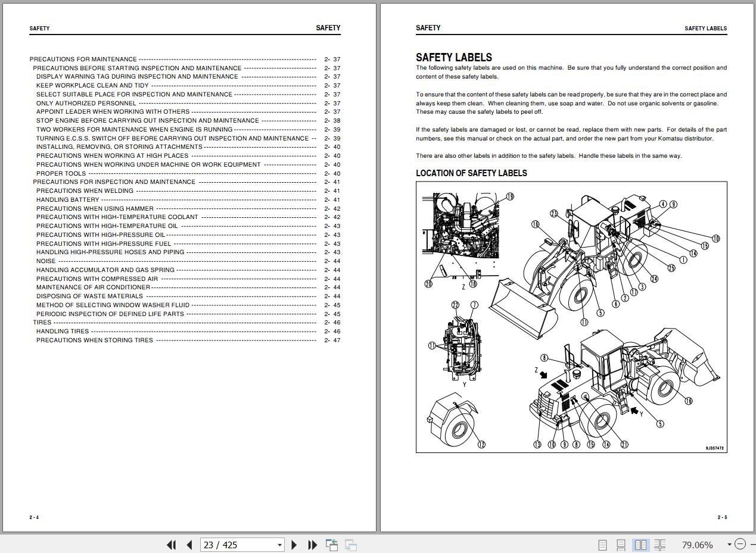
Task: Go to the previous page
Action: pos(189,545)
